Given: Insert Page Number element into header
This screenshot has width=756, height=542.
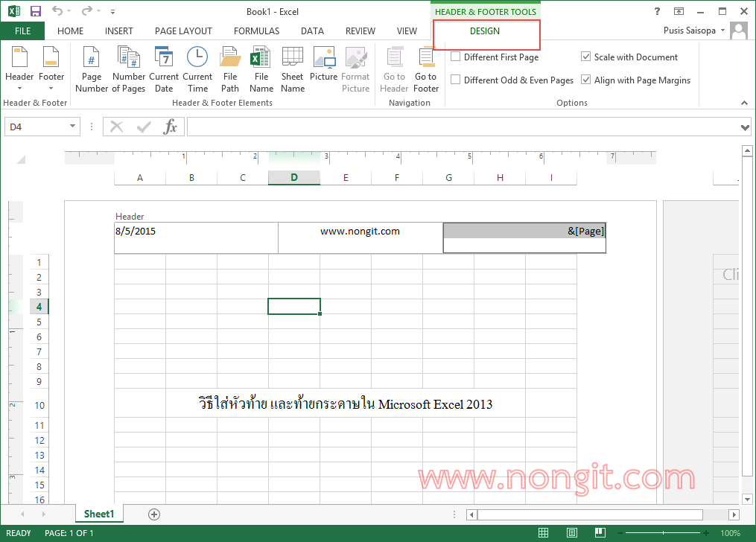Looking at the screenshot, I should [91, 69].
